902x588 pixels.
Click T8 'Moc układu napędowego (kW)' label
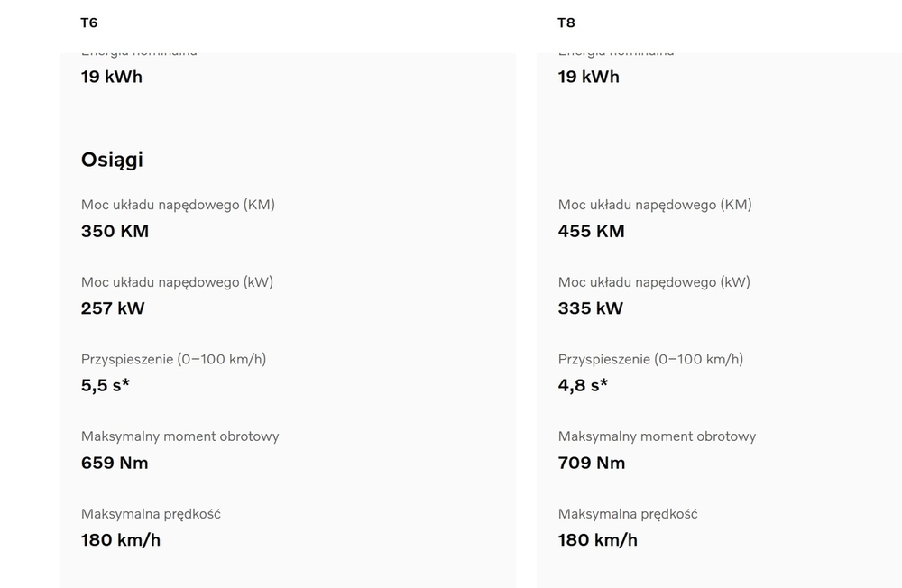[654, 282]
